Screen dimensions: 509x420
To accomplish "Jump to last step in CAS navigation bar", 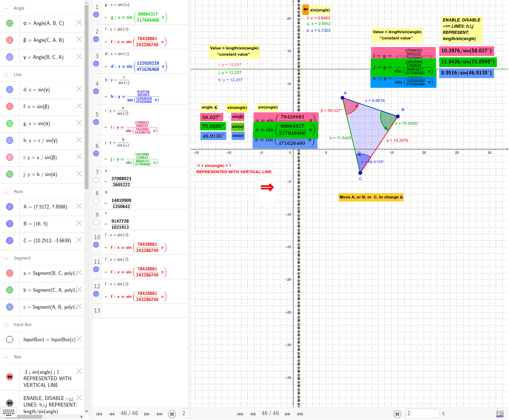I will pos(159,414).
